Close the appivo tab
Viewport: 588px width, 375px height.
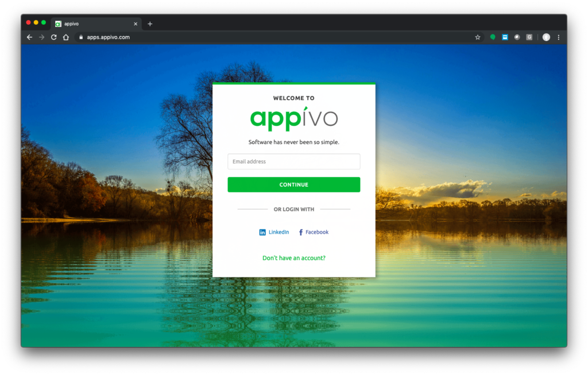pos(136,24)
